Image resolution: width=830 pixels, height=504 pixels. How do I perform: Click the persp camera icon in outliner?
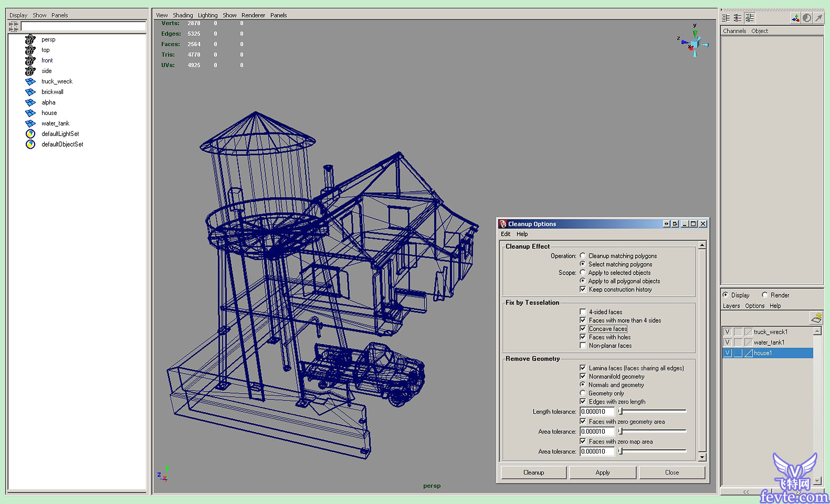click(30, 39)
